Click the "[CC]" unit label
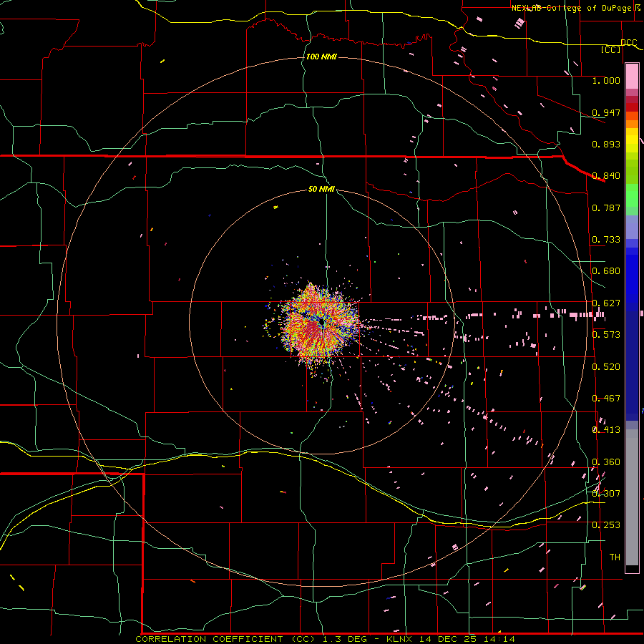The image size is (644, 644). [x=611, y=49]
